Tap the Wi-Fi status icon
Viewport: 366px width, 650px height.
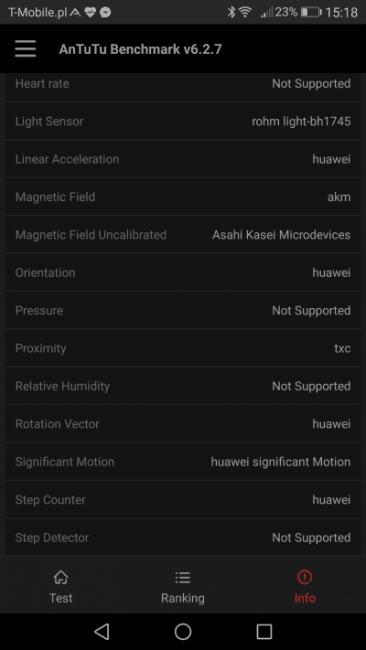tap(245, 12)
